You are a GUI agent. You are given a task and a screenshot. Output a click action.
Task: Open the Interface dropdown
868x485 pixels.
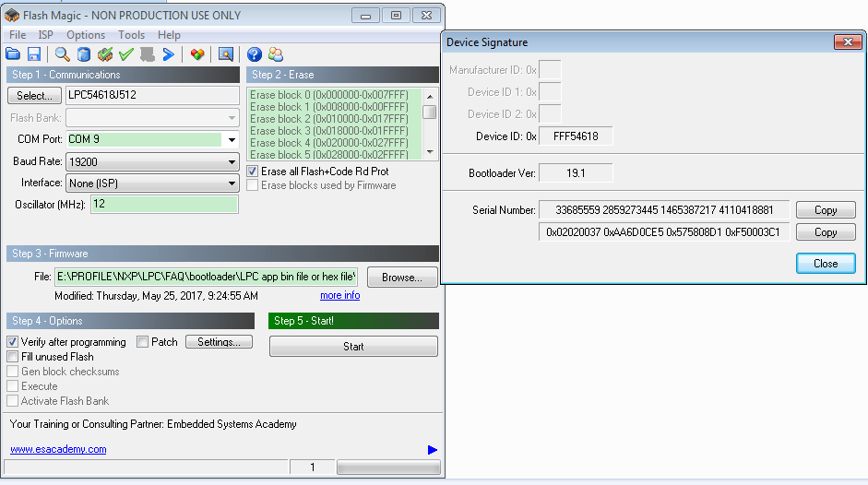tap(232, 183)
